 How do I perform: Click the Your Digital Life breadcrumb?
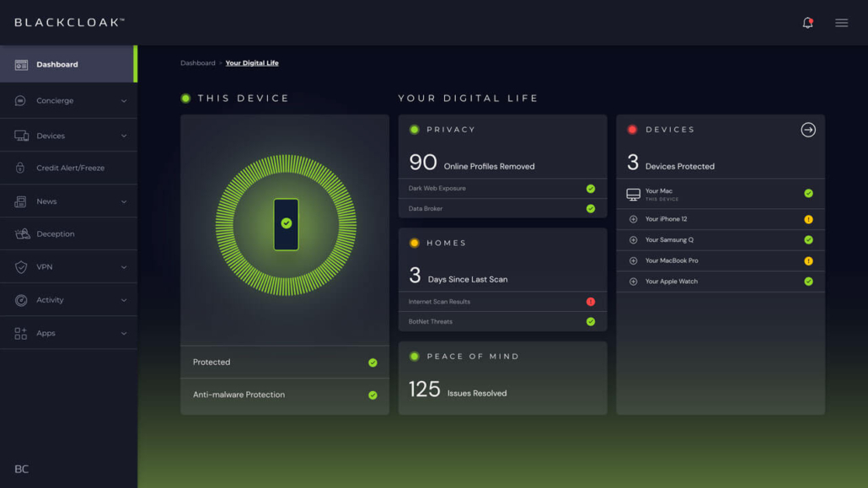point(252,63)
